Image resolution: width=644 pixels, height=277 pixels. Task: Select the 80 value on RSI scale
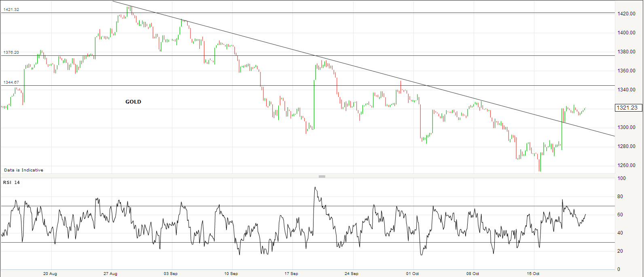coord(620,197)
